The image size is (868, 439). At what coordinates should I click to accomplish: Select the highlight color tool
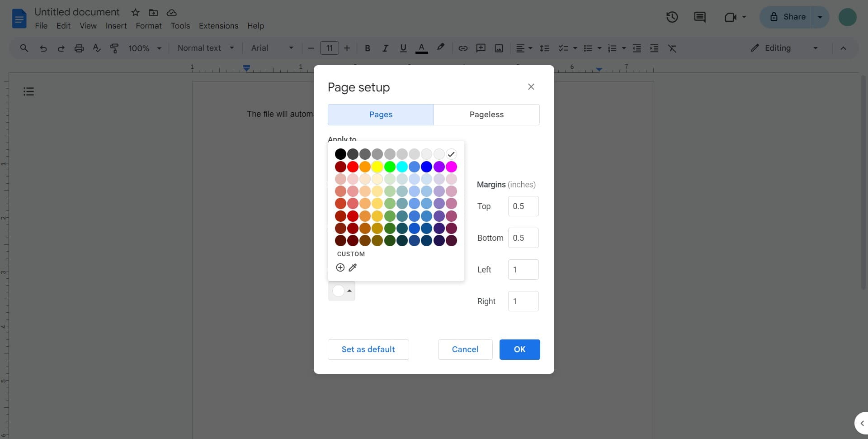coord(440,48)
